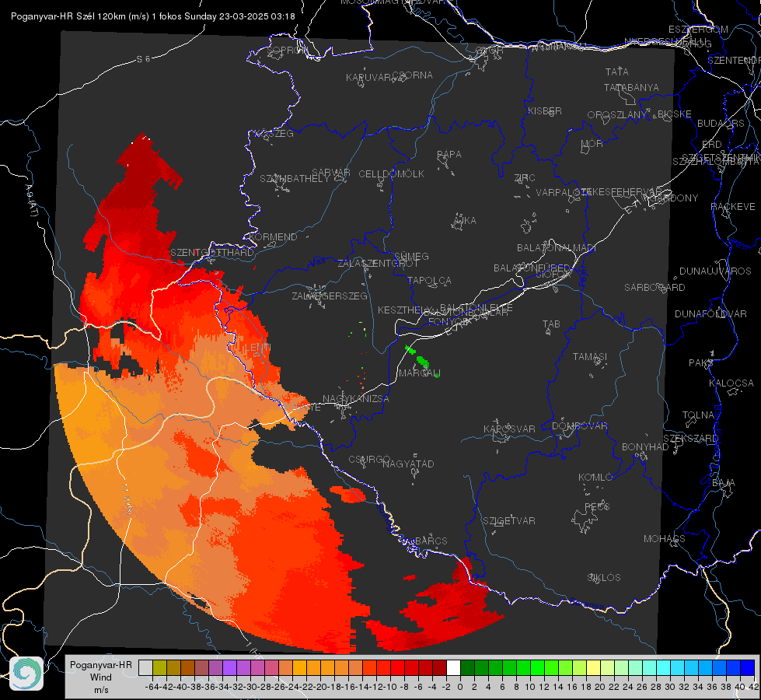Click the white zero-velocity swatch in the legend

coord(453,667)
